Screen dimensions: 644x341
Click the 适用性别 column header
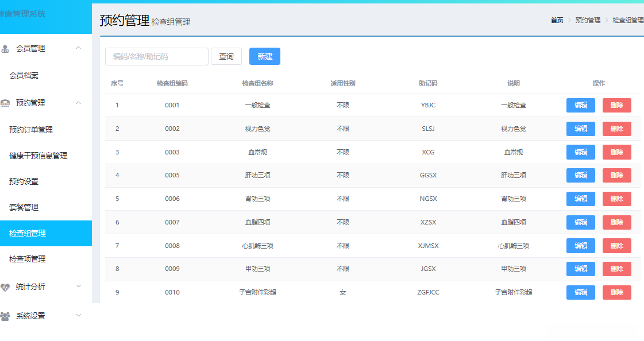click(x=343, y=83)
